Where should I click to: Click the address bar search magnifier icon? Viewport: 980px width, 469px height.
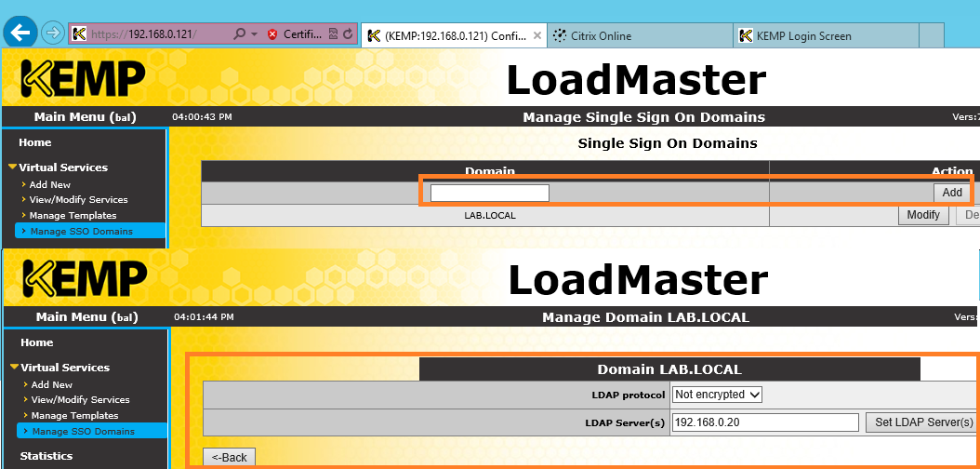(239, 34)
